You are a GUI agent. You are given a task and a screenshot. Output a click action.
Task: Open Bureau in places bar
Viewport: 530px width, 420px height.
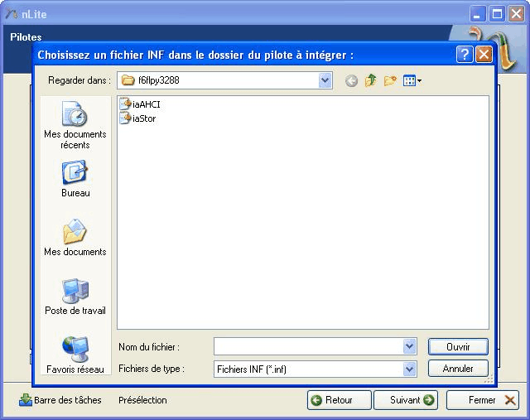click(75, 179)
